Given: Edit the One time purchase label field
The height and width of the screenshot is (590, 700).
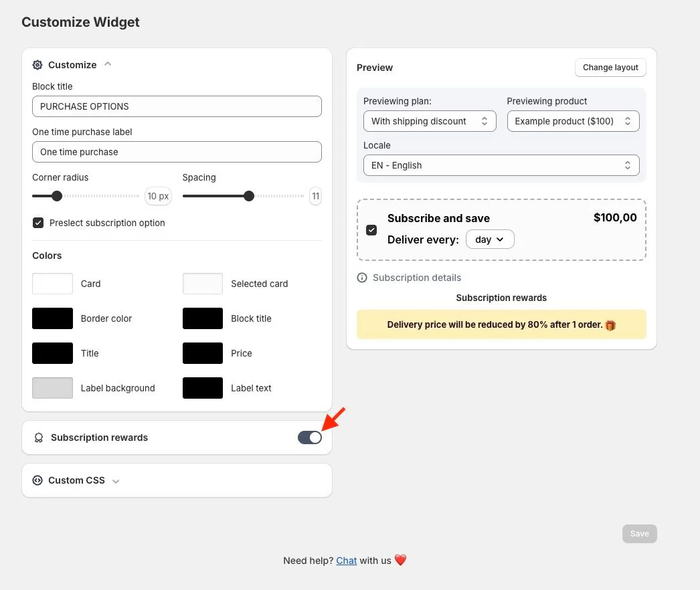Looking at the screenshot, I should click(x=177, y=152).
